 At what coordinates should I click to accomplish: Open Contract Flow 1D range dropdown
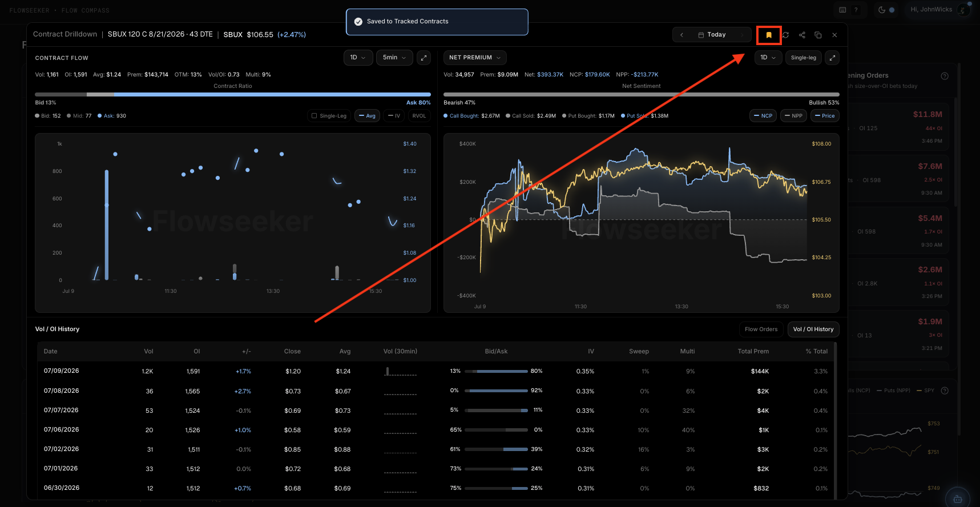358,58
